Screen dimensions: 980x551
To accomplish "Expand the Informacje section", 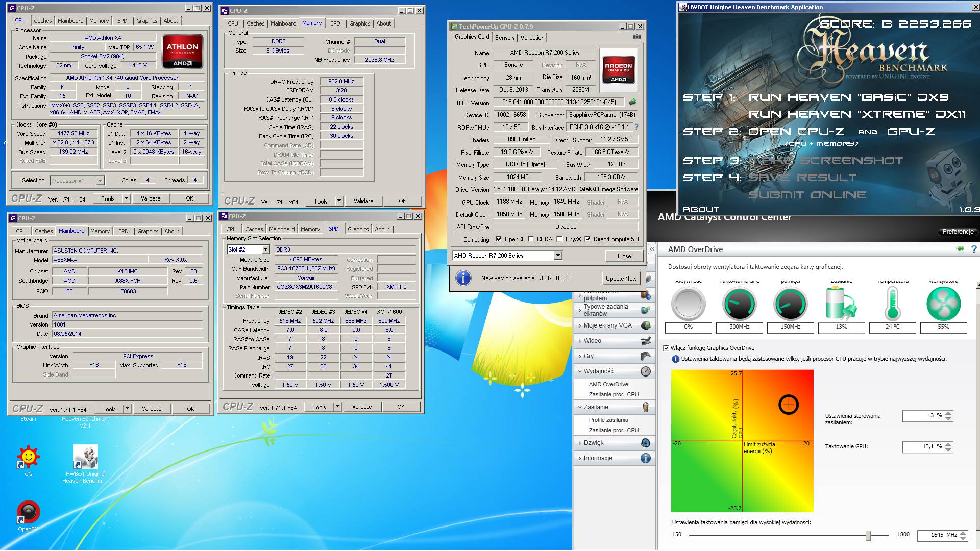I will [580, 458].
